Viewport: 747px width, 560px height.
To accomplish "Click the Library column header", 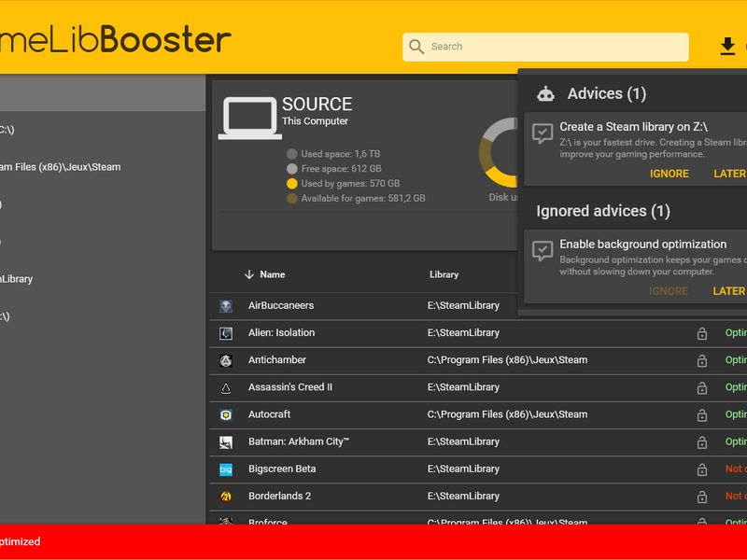I will [x=444, y=274].
